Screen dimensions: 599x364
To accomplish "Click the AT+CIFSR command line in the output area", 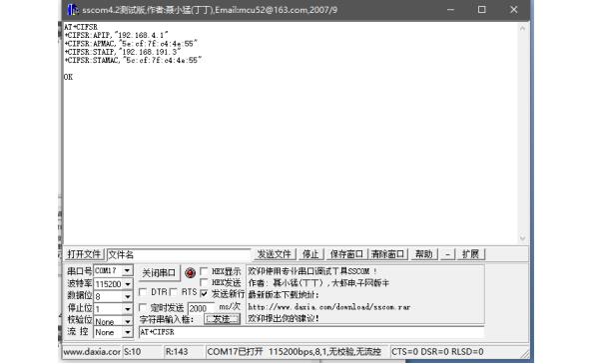I will pyautogui.click(x=81, y=27).
